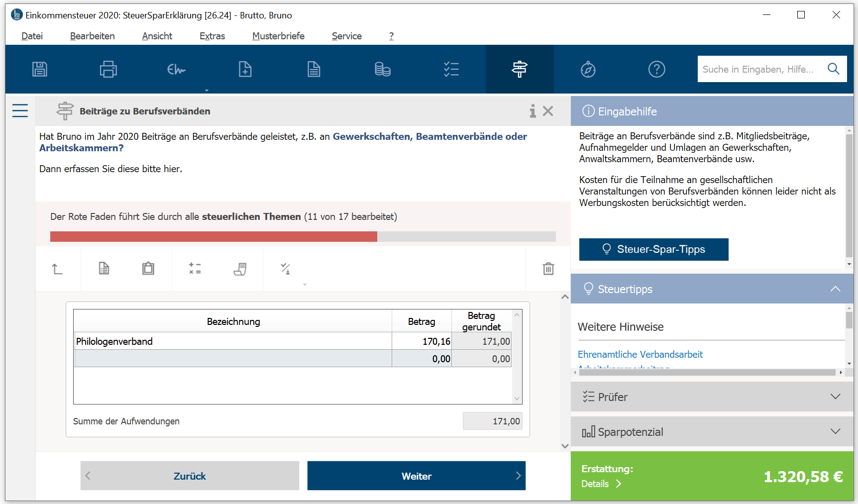Viewport: 858px width, 504px height.
Task: Open the Elster submission icon
Action: coord(176,69)
